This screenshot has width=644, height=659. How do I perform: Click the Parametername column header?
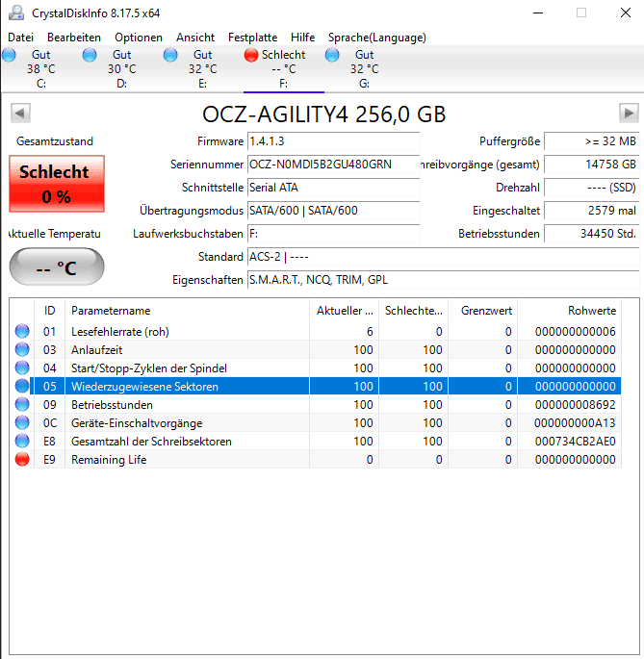(187, 311)
